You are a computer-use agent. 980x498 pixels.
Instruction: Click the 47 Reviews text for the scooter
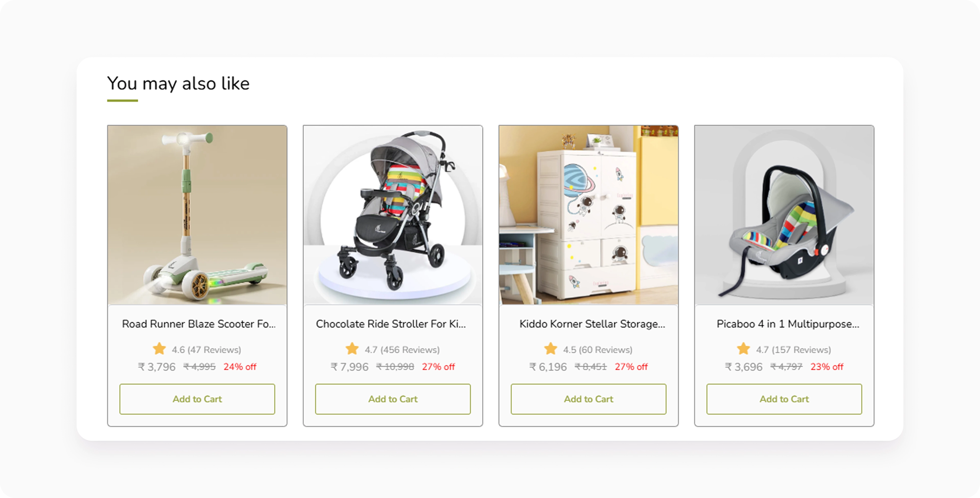[214, 350]
